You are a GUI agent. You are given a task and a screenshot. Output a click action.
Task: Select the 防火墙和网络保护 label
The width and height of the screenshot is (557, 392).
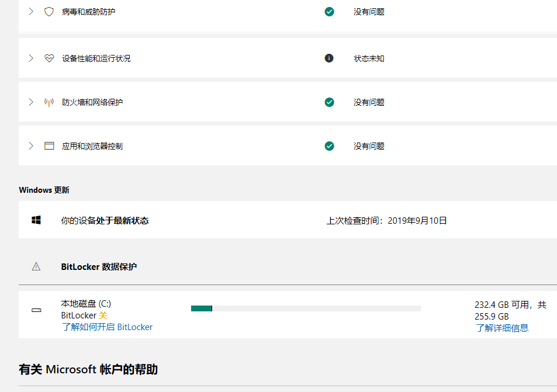point(92,102)
